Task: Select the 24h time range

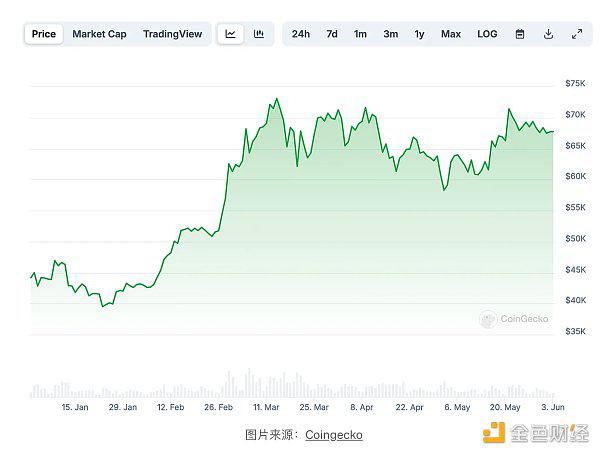Action: point(301,34)
